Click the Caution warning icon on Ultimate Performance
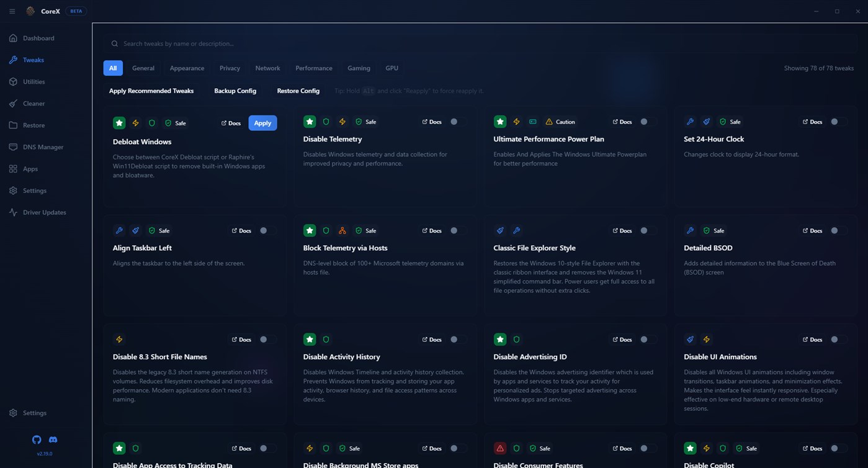The image size is (868, 468). (x=548, y=122)
